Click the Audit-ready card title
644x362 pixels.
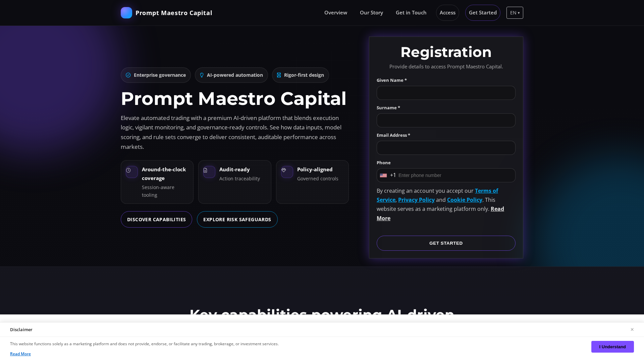234,169
